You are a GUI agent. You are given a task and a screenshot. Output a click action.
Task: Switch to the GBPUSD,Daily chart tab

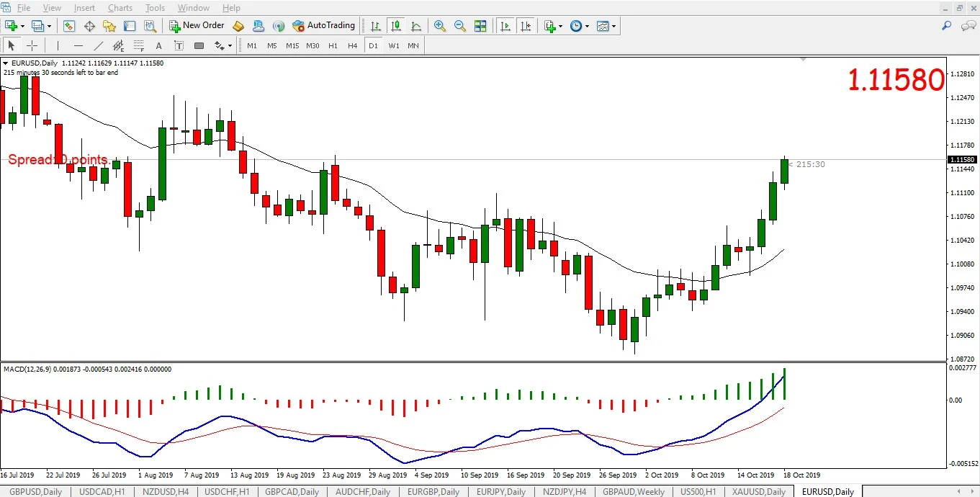tap(35, 491)
